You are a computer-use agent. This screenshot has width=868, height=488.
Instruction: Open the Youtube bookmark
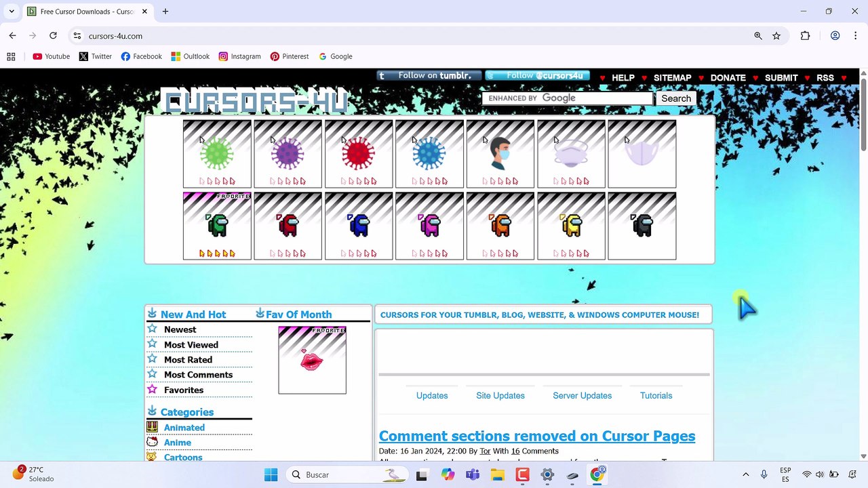tap(52, 56)
